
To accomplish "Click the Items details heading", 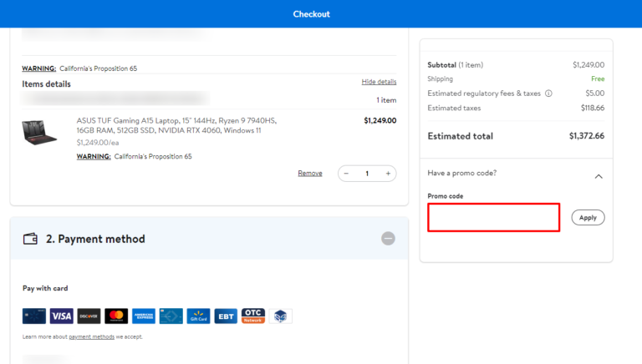I will [46, 83].
